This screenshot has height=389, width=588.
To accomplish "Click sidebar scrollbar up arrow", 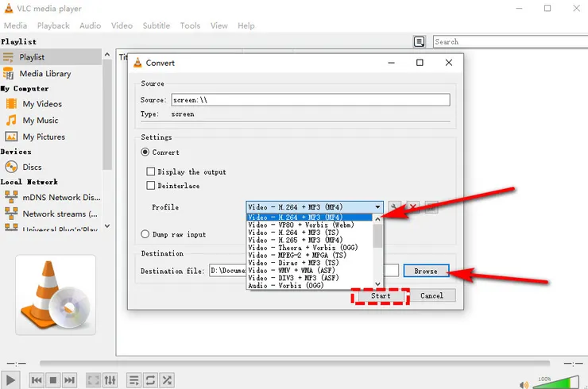I will (107, 55).
